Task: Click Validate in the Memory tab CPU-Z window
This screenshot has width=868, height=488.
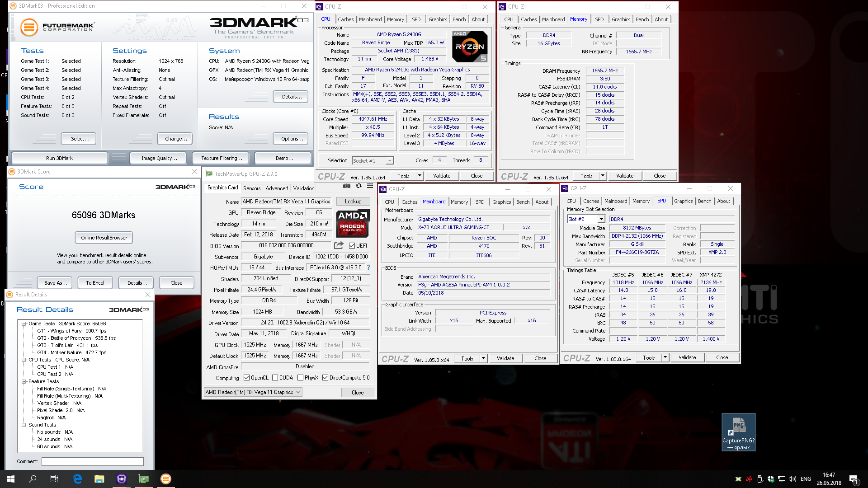Action: pos(625,176)
